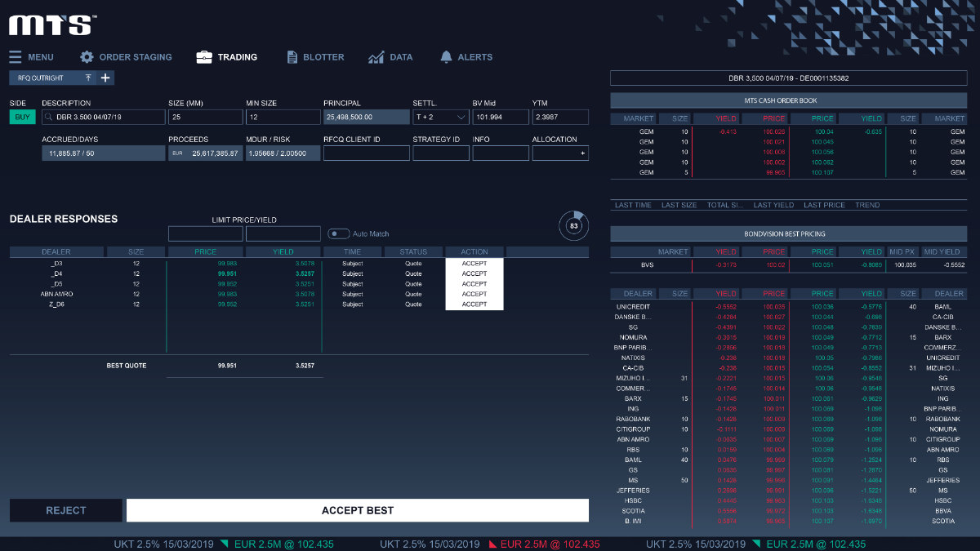Click the Order Staging gear icon
The height and width of the screenshot is (551, 980).
[x=87, y=57]
